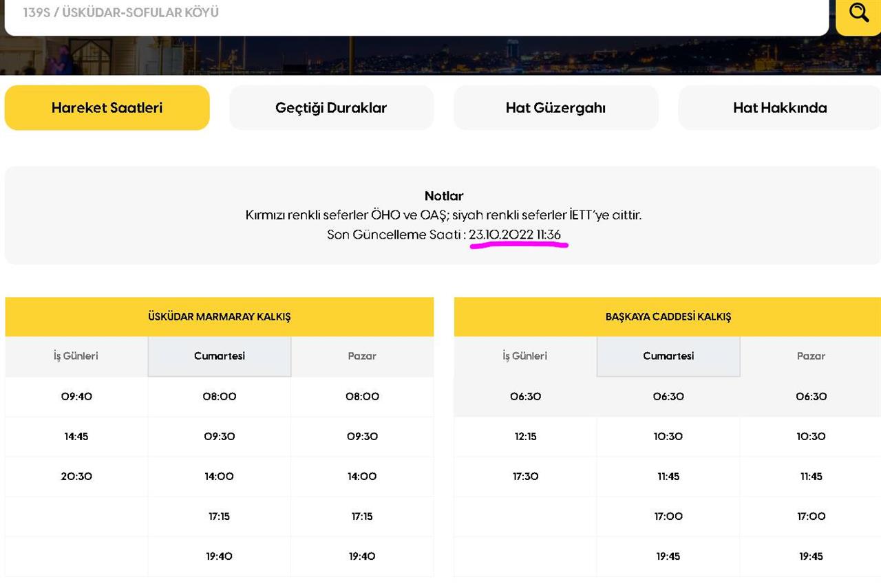
Task: Open the Hat Güzergahı tab
Action: coord(555,107)
